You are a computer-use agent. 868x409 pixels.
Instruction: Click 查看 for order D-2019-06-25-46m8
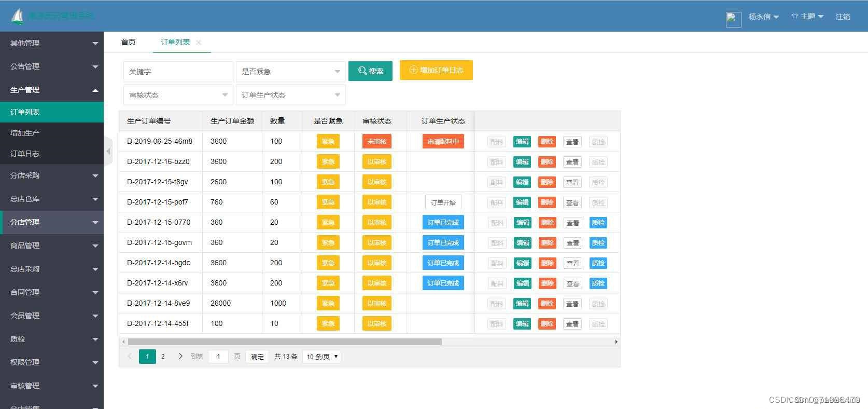tap(572, 142)
